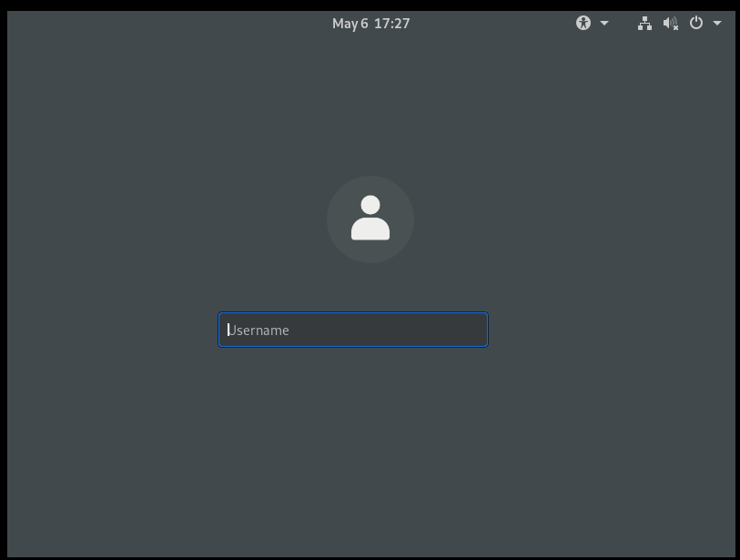Image resolution: width=740 pixels, height=560 pixels.
Task: Open the power menu icon
Action: pyautogui.click(x=696, y=23)
